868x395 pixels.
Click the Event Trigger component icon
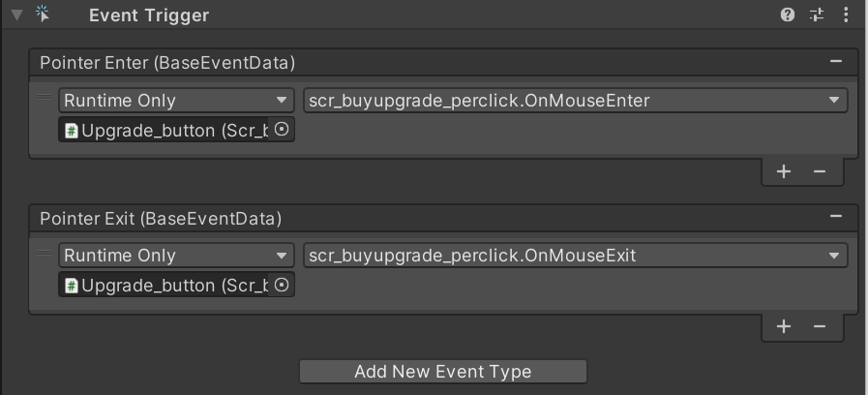[43, 15]
